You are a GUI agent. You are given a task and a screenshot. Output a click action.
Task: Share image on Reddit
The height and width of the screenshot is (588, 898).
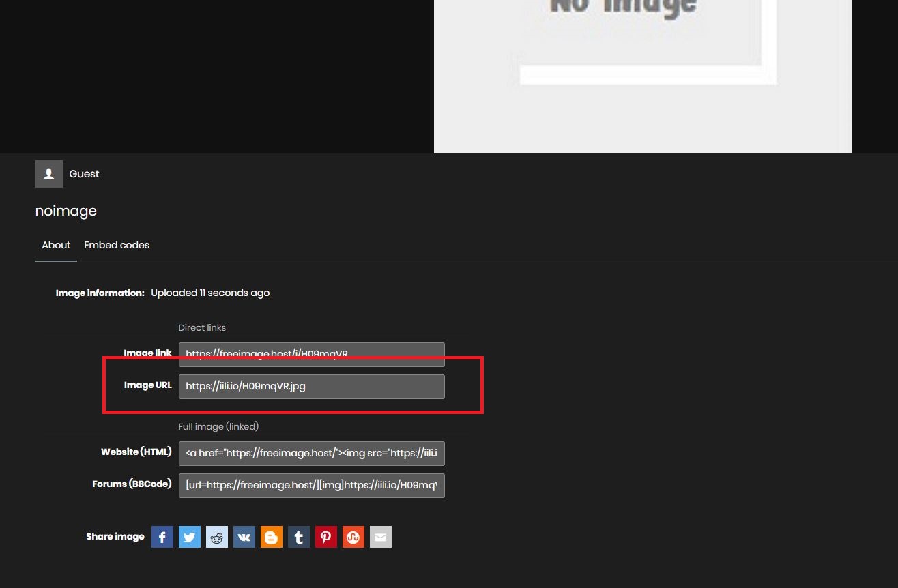tap(217, 537)
